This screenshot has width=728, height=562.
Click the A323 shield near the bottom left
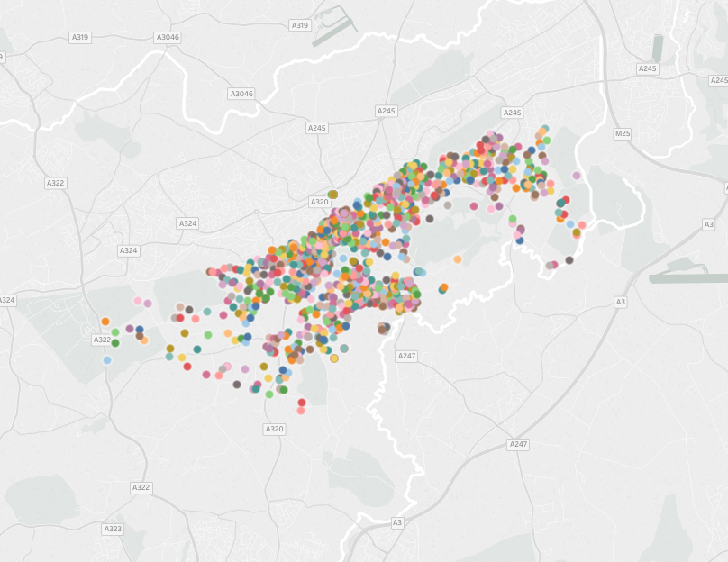(x=112, y=529)
